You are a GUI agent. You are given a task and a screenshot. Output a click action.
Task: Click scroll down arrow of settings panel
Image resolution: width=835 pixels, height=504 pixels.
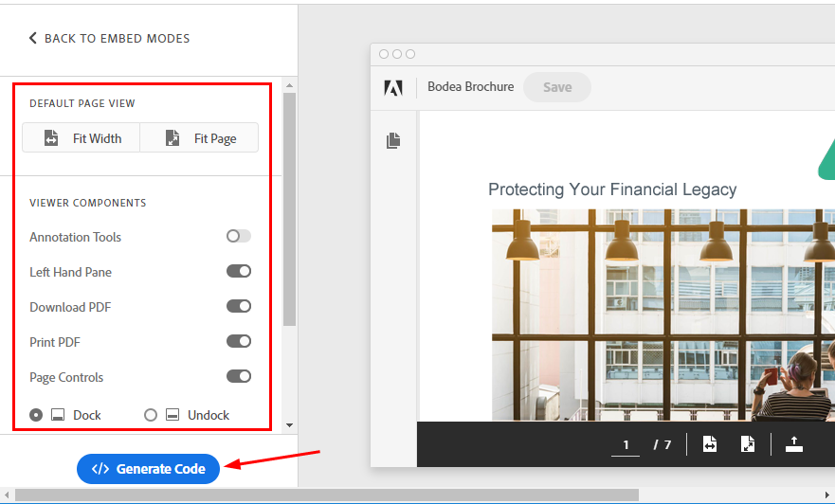click(289, 425)
